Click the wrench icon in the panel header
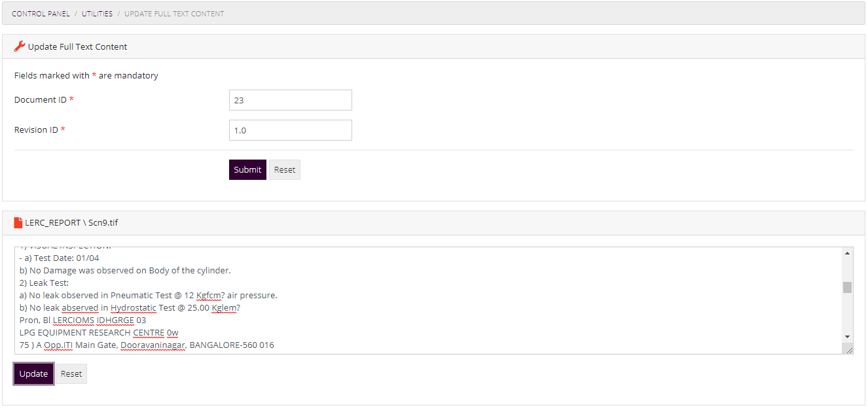Screen dimensions: 868x414 (20, 46)
